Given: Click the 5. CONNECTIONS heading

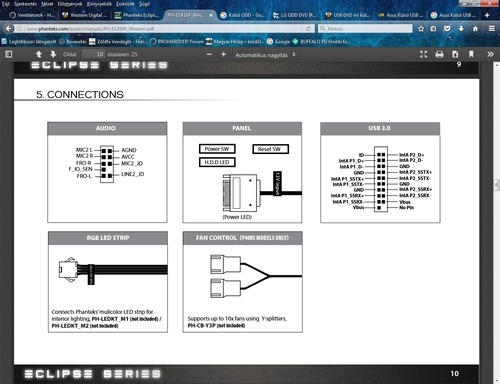Looking at the screenshot, I should tap(80, 94).
